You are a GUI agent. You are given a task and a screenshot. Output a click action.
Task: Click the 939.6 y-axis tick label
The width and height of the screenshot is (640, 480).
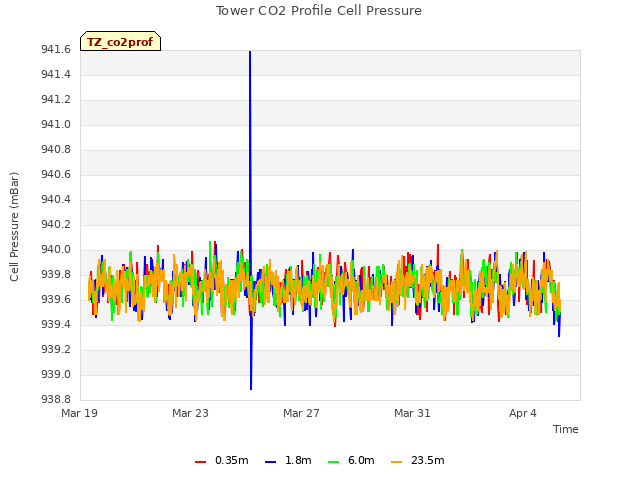pos(56,300)
